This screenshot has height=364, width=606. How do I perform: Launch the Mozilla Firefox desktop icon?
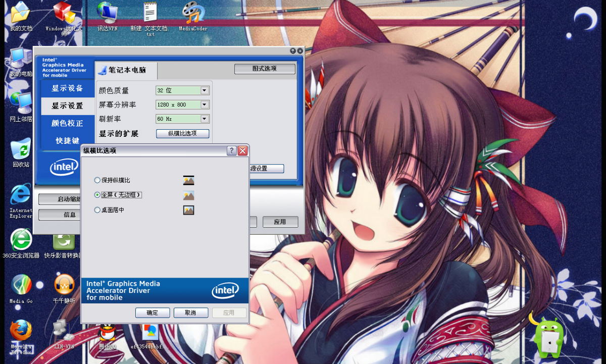point(21,331)
